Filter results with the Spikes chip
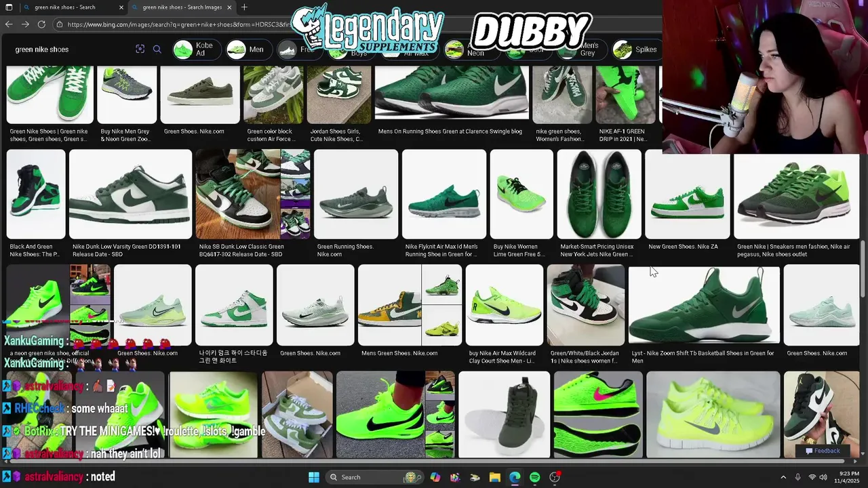 tap(635, 49)
